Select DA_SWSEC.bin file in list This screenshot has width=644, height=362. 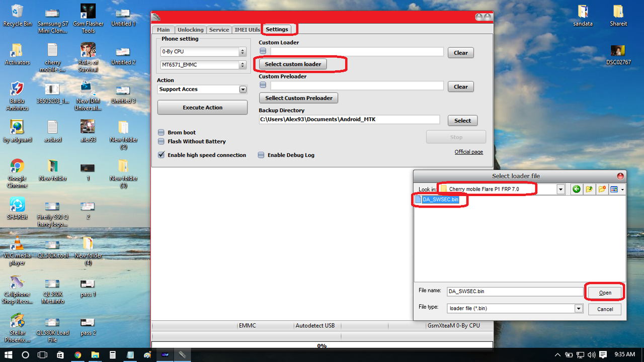pos(437,200)
